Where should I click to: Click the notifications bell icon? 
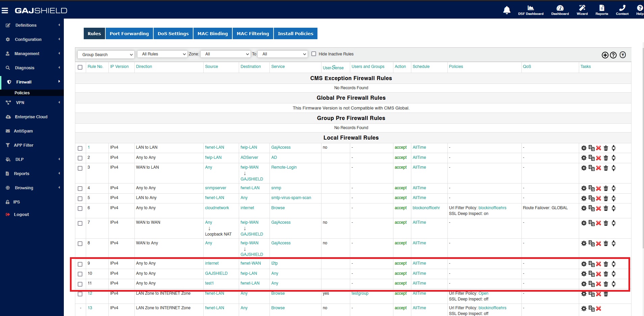507,10
